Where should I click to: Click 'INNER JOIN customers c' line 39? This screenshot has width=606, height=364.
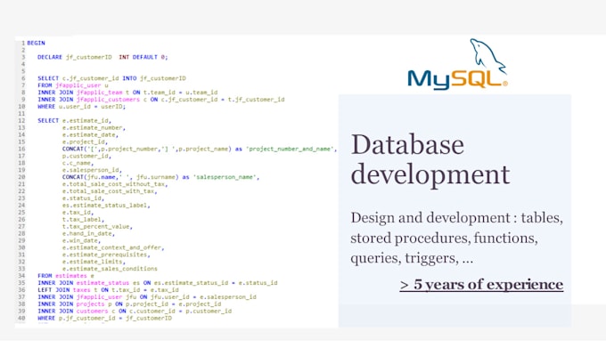coord(135,311)
